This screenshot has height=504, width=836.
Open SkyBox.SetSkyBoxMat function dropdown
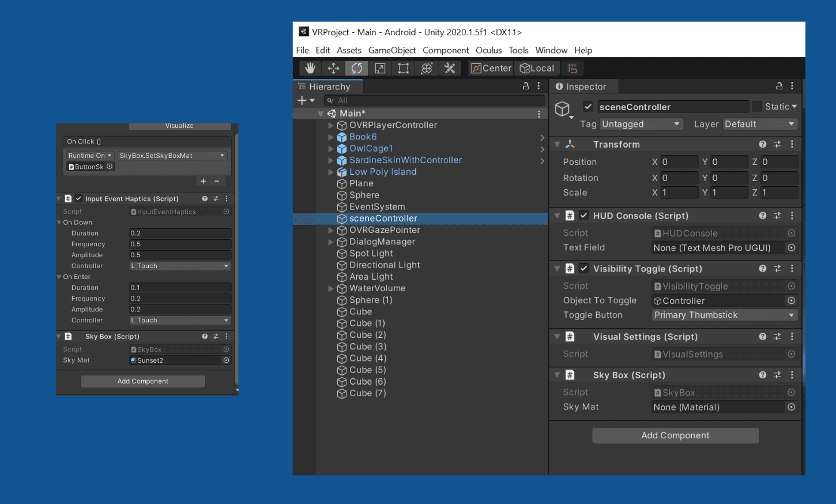coord(172,156)
